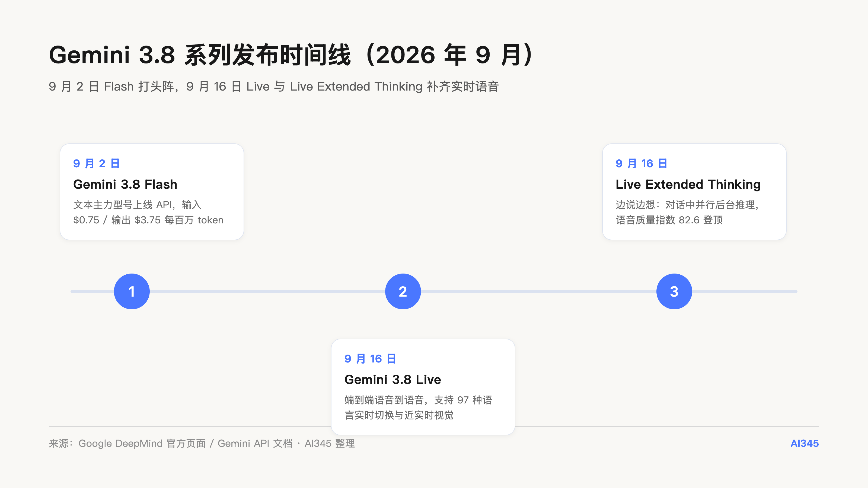Click the text 言实时切换与近实时视觉

pos(399,415)
